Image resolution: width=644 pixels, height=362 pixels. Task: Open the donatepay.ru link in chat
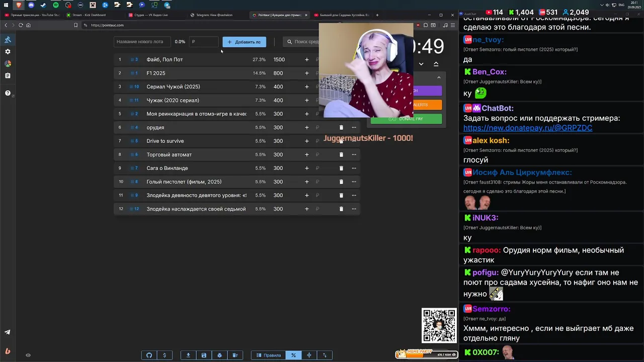pos(528,128)
